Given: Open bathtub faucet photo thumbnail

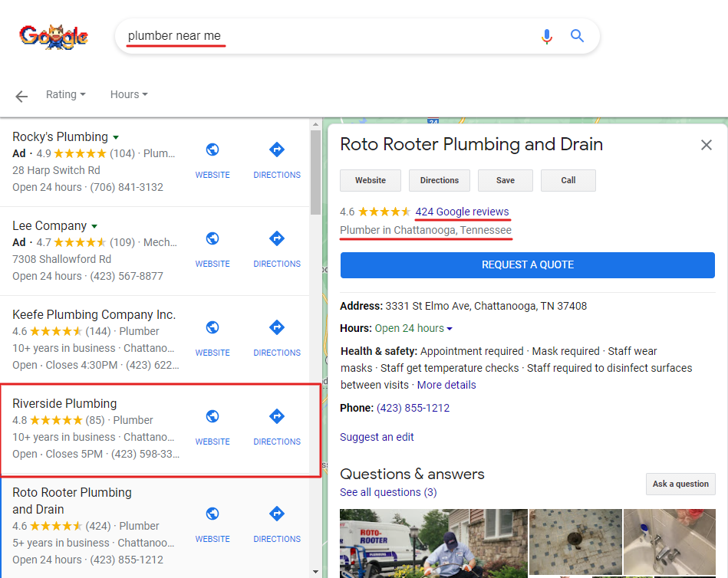Looking at the screenshot, I should pos(670,542).
